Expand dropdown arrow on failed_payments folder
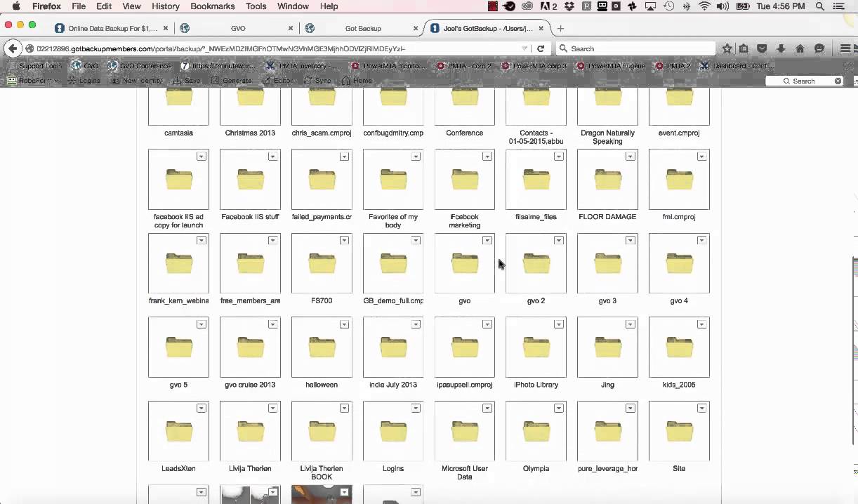The width and height of the screenshot is (858, 504). (x=344, y=157)
